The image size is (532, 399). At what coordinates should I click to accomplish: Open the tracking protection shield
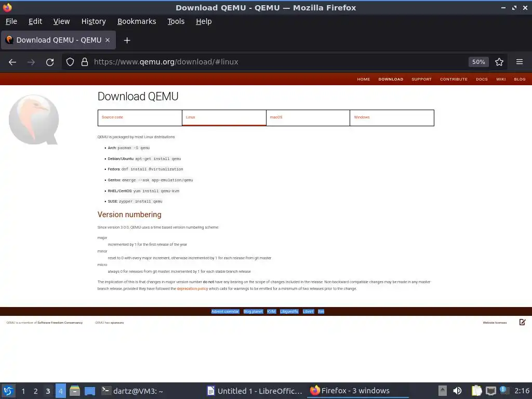[x=70, y=62]
